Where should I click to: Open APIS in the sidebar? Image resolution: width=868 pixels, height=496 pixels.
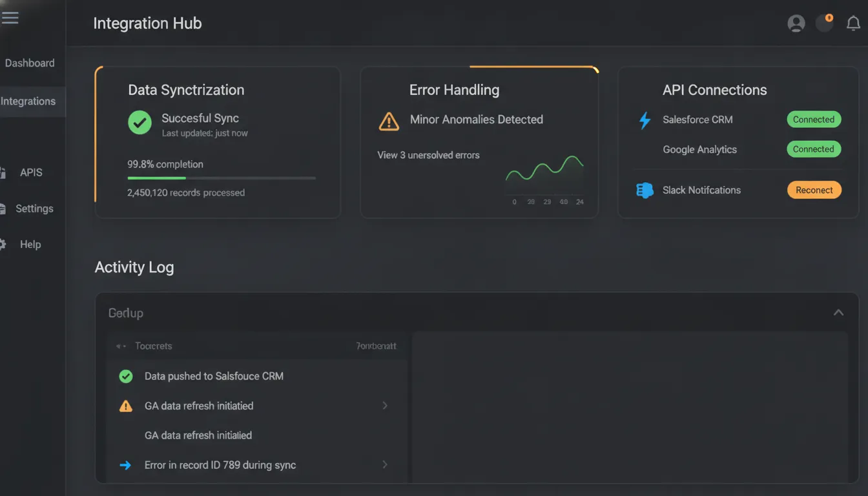tap(31, 172)
